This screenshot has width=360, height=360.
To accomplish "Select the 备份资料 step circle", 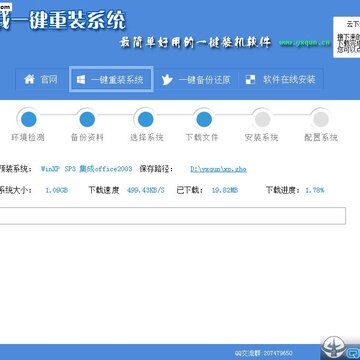I will [87, 119].
